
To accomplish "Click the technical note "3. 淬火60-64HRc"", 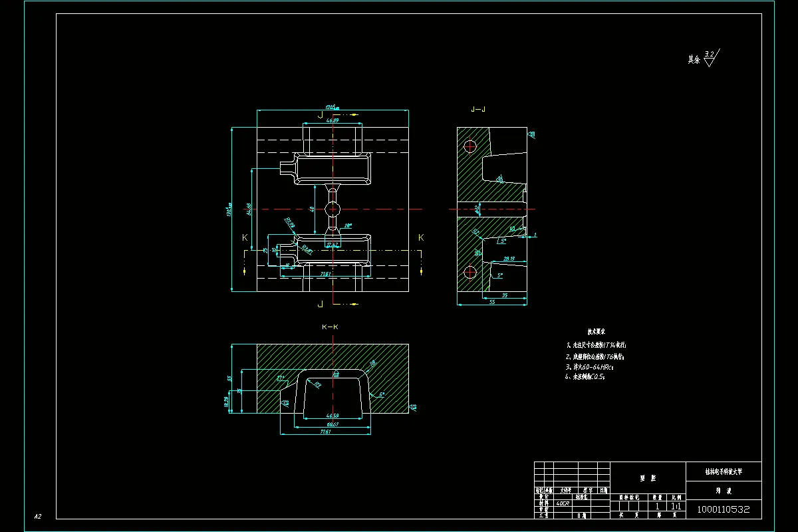I will tap(589, 366).
